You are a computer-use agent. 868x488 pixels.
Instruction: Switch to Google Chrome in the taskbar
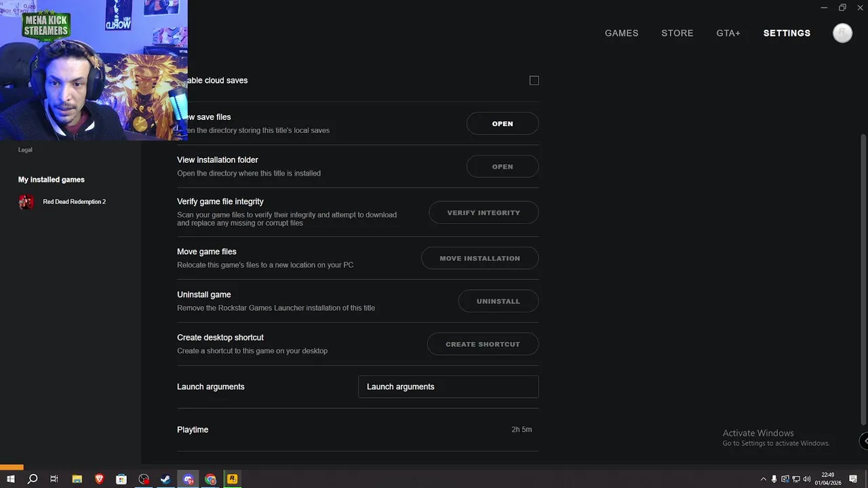click(x=210, y=479)
